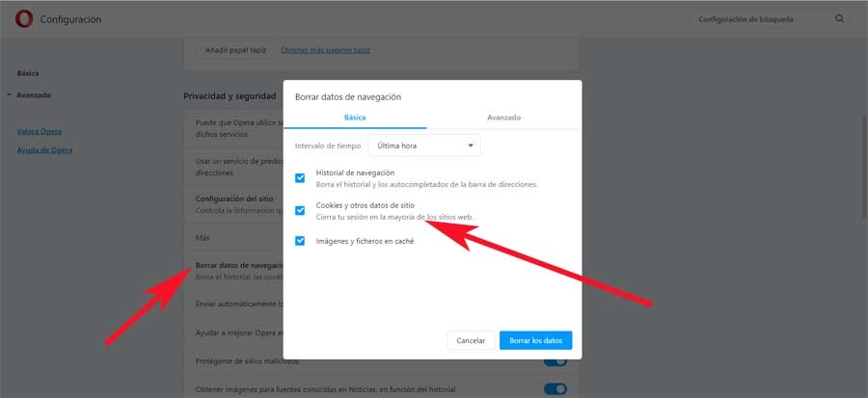The image size is (868, 398).
Task: Uncheck Cookies y otros datos de sitio
Action: tap(300, 211)
